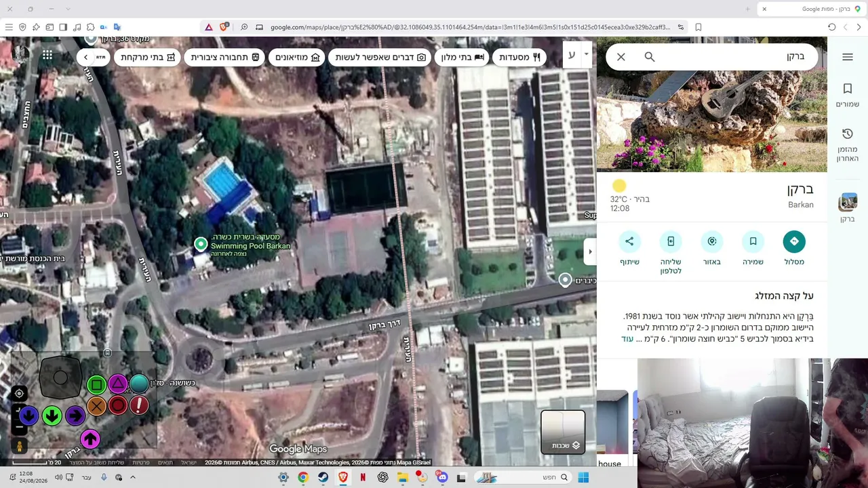
Task: Click the magenta up-arrow overlay button
Action: pos(90,439)
